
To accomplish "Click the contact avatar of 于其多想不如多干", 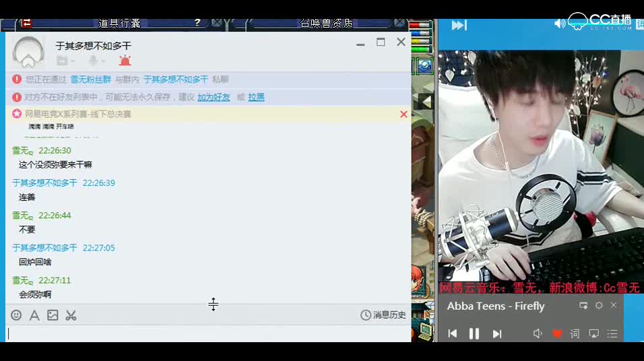I will [x=28, y=52].
